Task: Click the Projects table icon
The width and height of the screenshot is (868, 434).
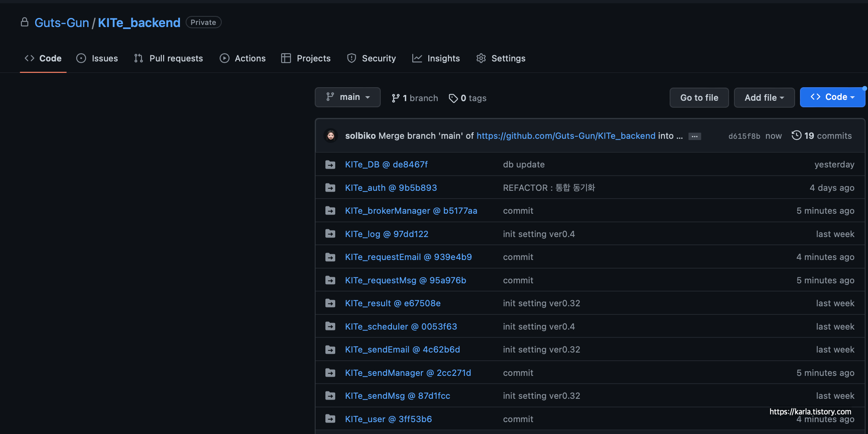Action: (286, 58)
